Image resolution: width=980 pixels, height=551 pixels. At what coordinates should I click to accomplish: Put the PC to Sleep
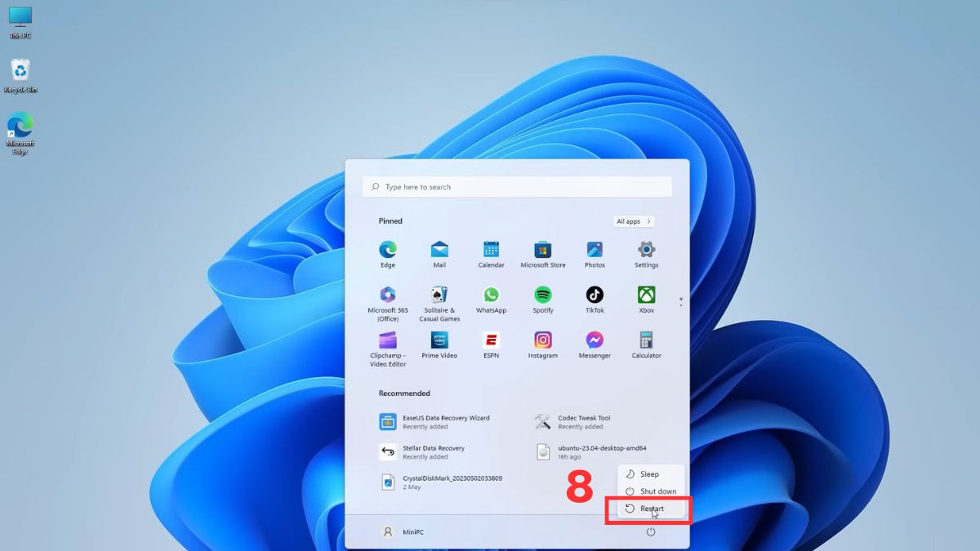tap(651, 473)
